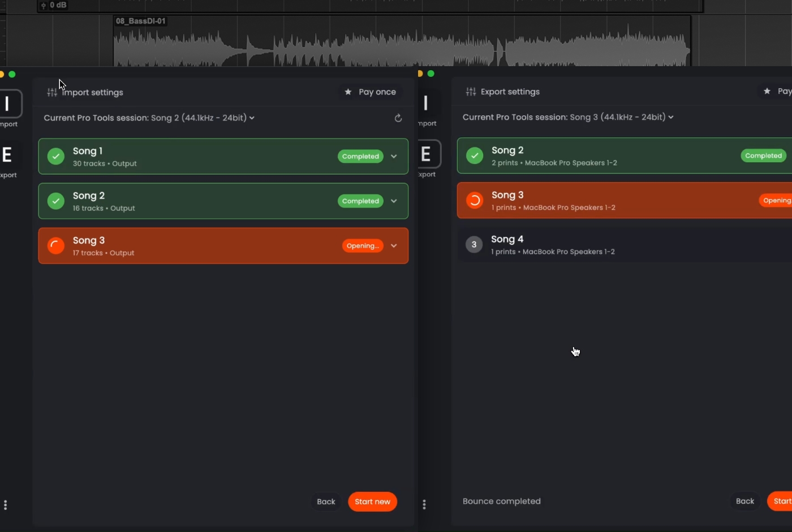Open the Current Pro Tools session dropdown

tap(253, 118)
